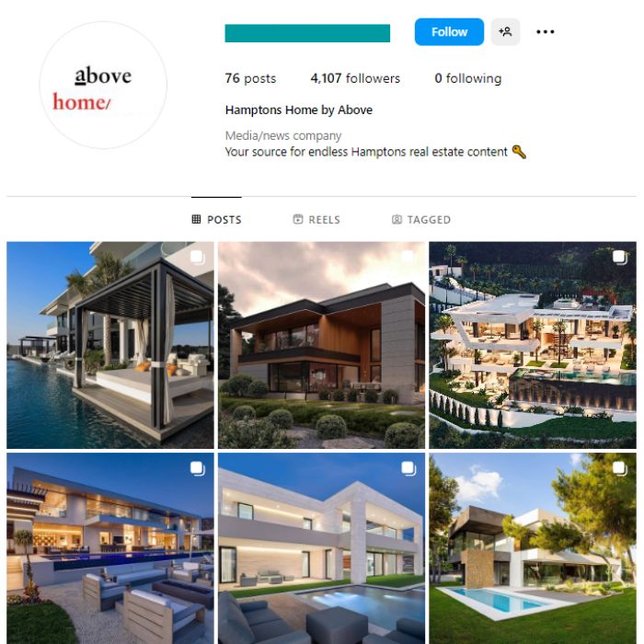Open the aerial hillside villa post
Image resolution: width=644 pixels, height=644 pixels.
point(533,345)
